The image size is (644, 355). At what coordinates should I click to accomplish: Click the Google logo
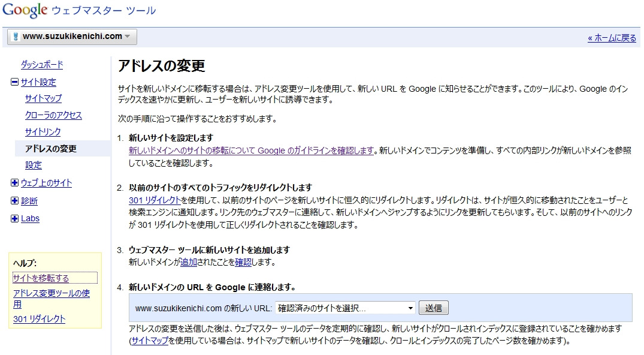(x=25, y=10)
